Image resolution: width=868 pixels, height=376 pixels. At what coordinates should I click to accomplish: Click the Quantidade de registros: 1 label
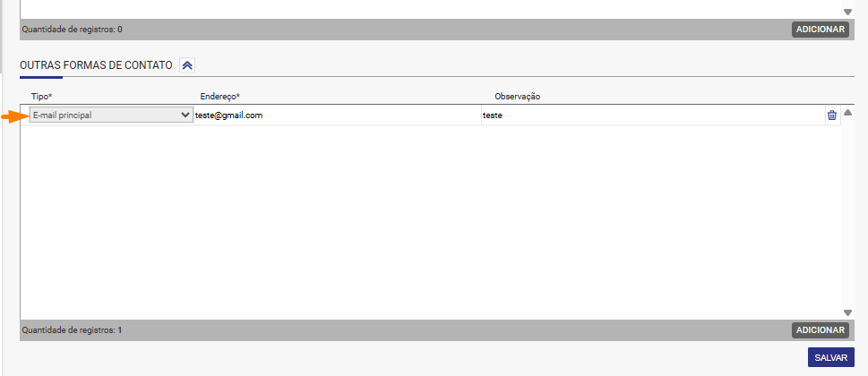[x=72, y=330]
